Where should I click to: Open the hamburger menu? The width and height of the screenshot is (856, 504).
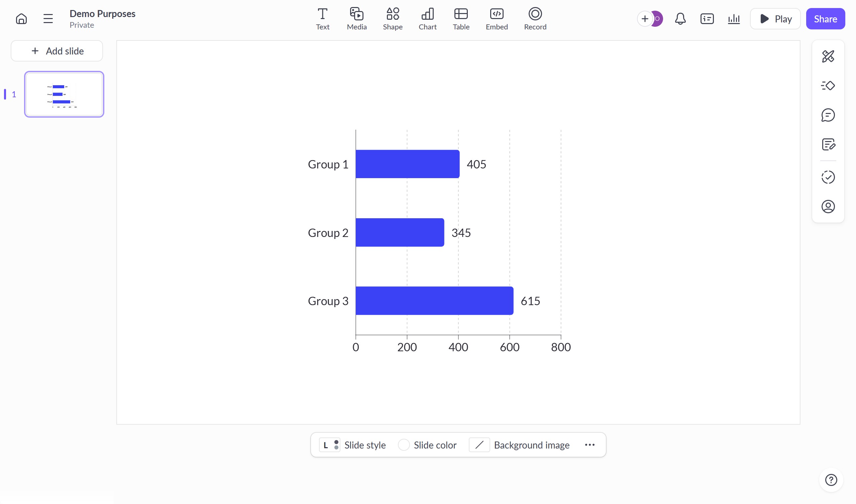click(x=48, y=19)
